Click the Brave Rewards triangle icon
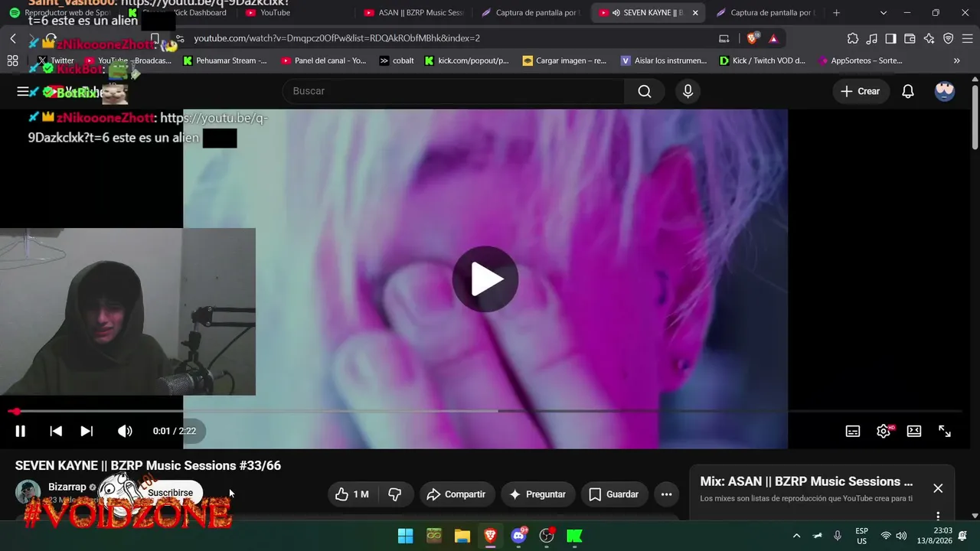 coord(773,38)
